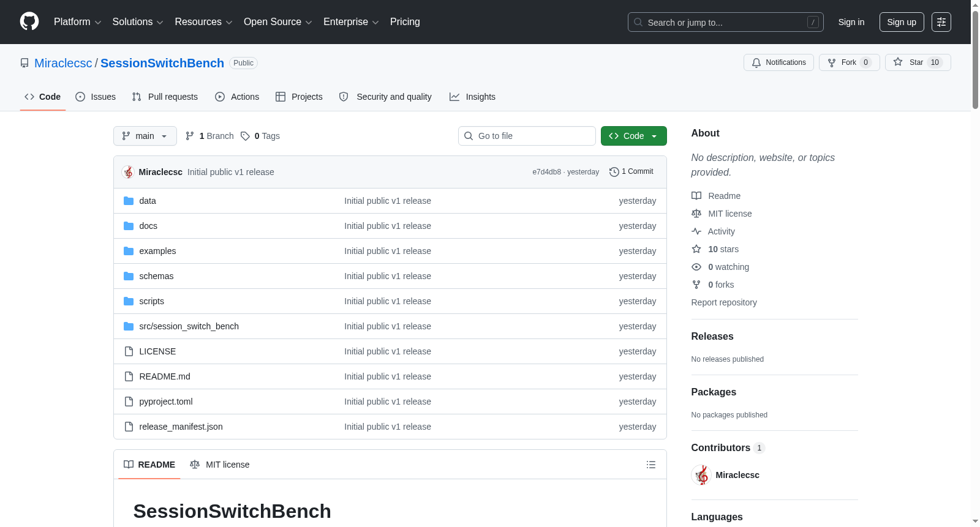Click the pyproject.toml file icon
Image resolution: width=980 pixels, height=527 pixels.
129,402
